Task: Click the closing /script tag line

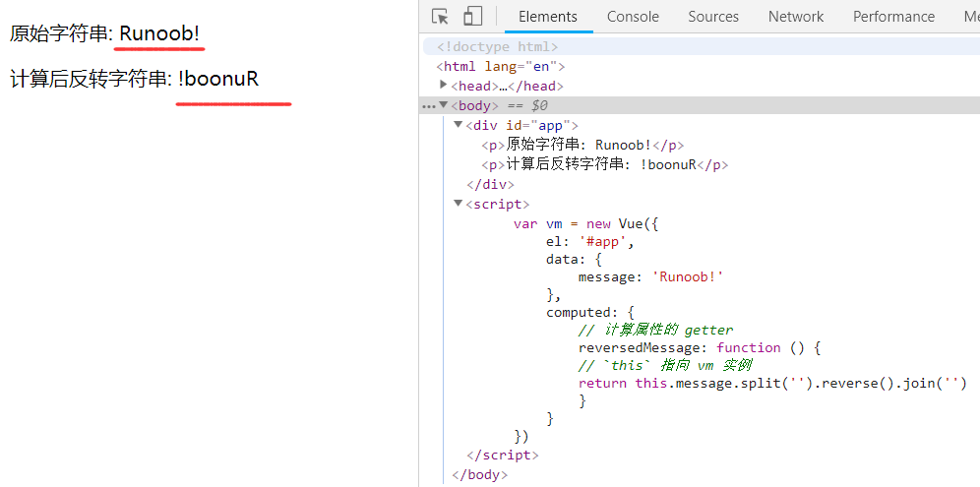Action: (502, 455)
